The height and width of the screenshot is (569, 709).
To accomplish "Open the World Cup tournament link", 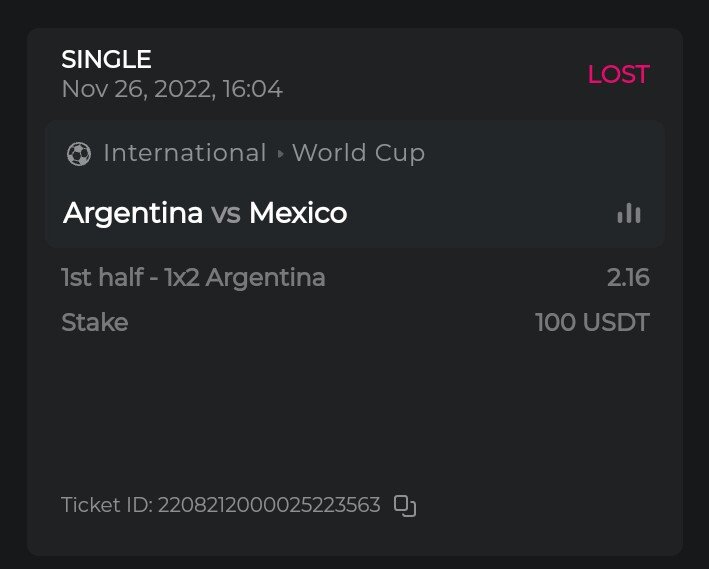I will point(358,153).
